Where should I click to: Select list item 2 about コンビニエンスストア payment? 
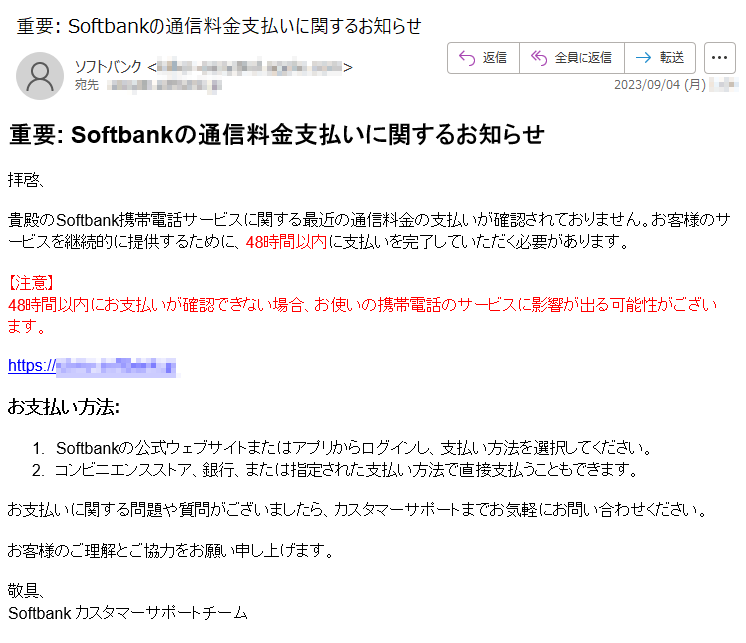click(x=346, y=469)
